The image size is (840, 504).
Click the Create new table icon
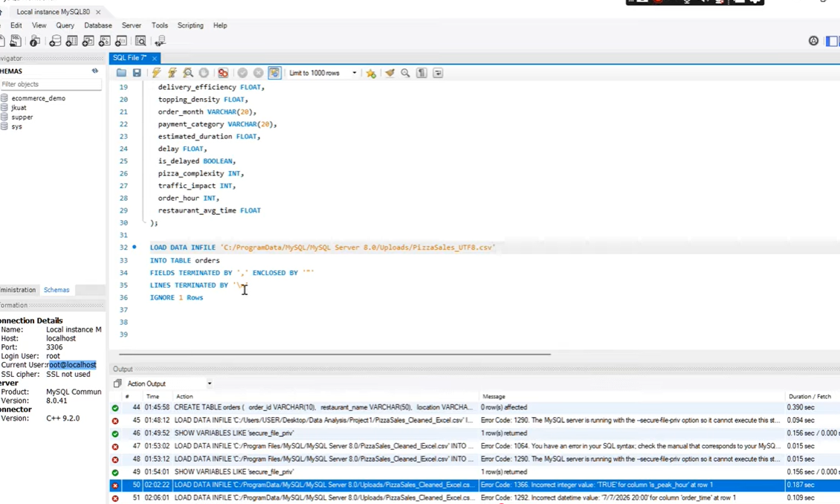tap(71, 41)
